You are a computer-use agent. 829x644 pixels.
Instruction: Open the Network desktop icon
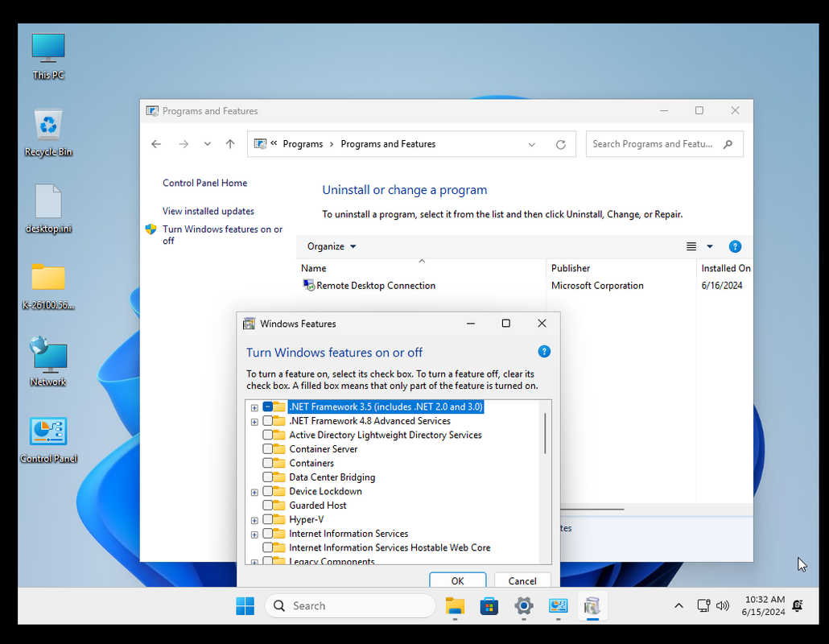click(x=48, y=361)
